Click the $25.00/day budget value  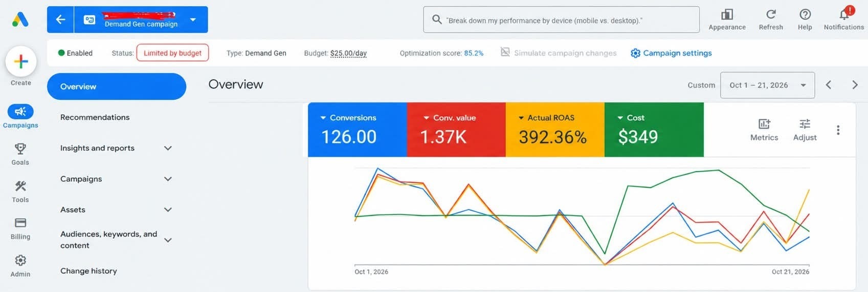pyautogui.click(x=348, y=53)
